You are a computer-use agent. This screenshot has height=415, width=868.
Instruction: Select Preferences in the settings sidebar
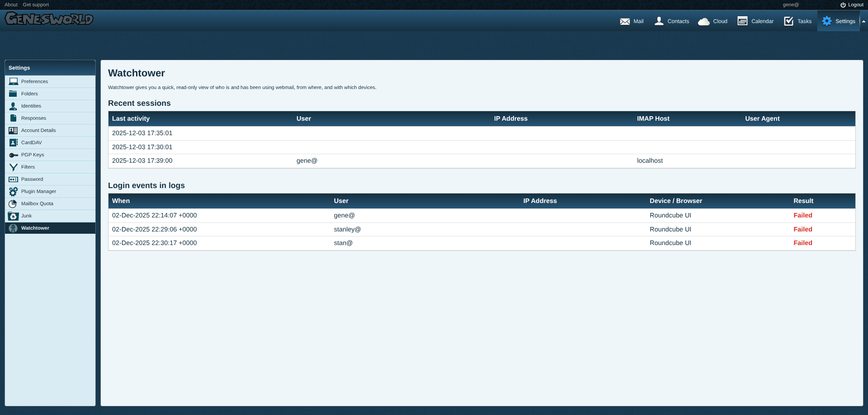click(34, 82)
